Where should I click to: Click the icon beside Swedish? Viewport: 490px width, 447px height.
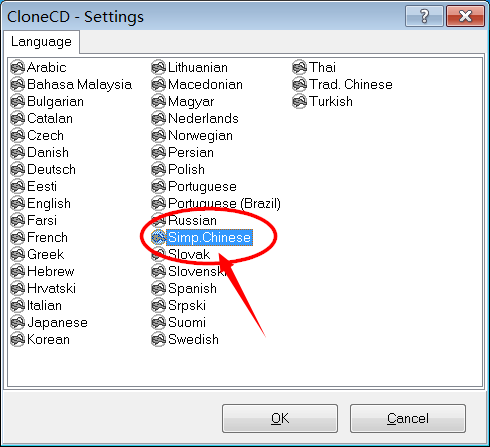[159, 339]
